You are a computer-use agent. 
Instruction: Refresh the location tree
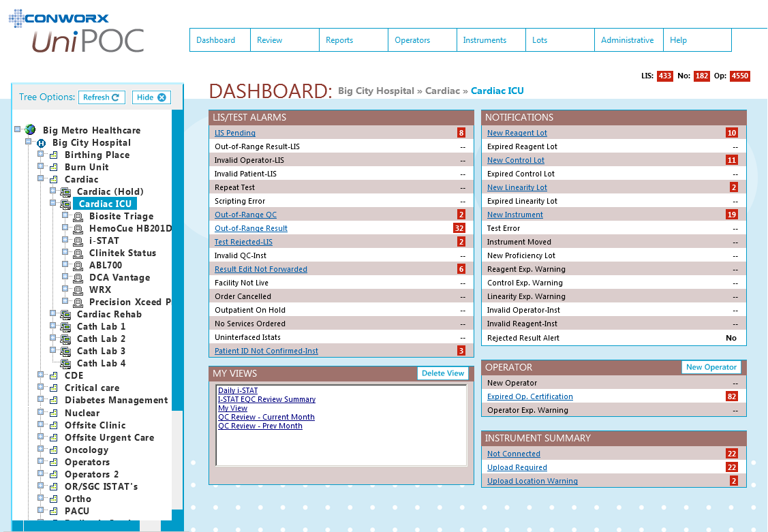[x=102, y=97]
